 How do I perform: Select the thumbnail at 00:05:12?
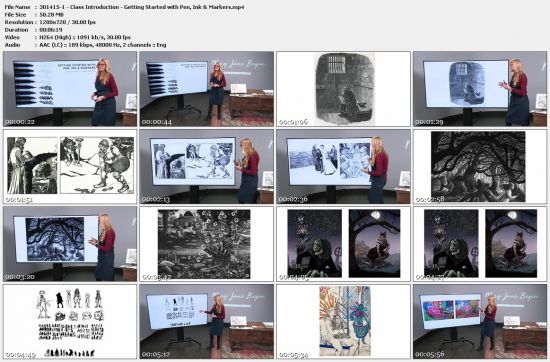coord(207,322)
